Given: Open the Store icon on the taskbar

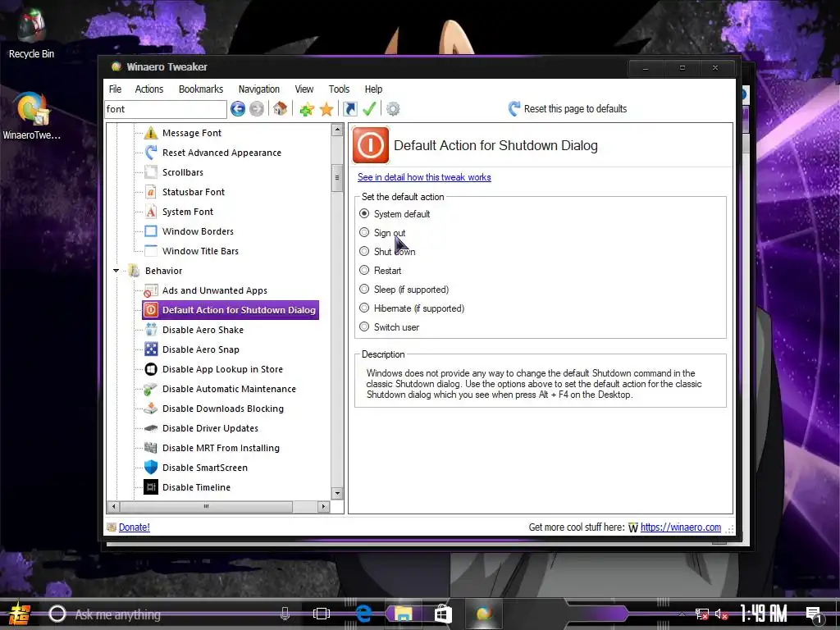Looking at the screenshot, I should click(x=442, y=614).
